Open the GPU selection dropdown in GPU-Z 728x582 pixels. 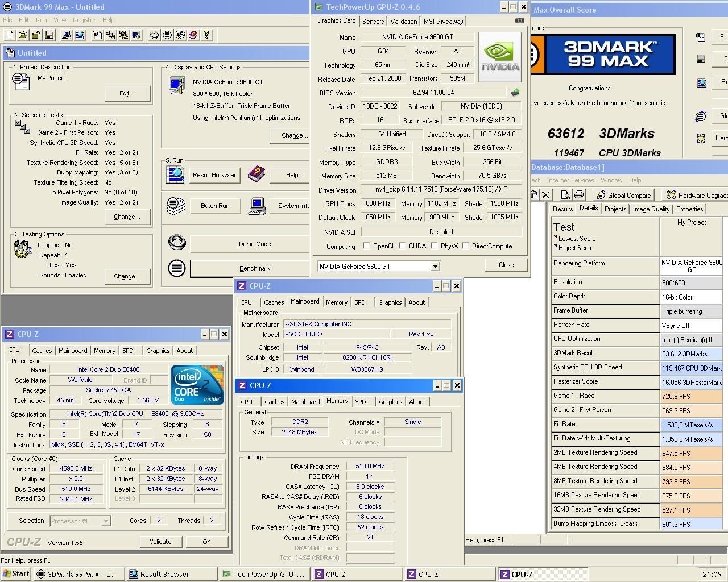click(x=435, y=267)
